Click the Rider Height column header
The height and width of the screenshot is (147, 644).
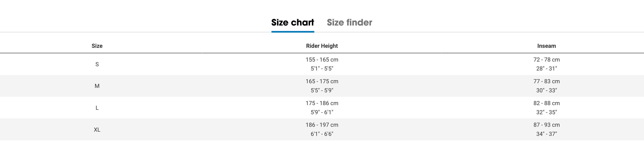(322, 46)
